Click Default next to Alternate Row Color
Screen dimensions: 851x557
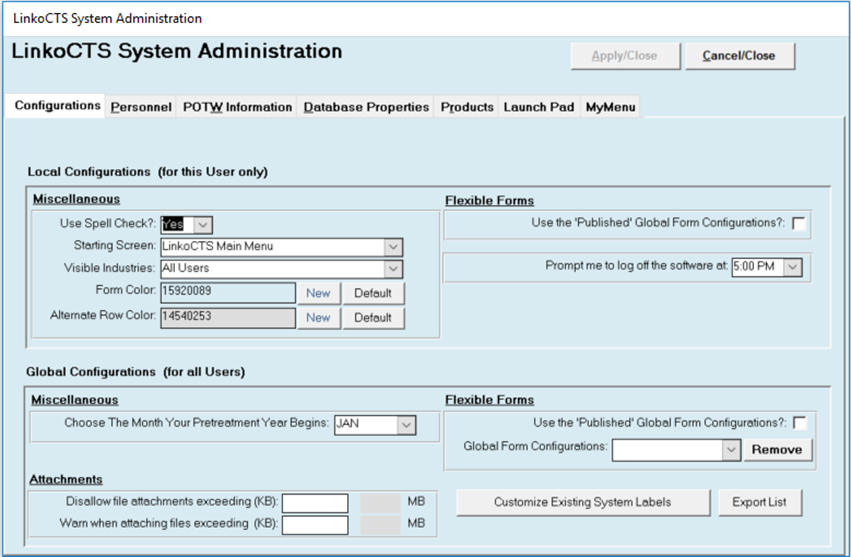(373, 318)
